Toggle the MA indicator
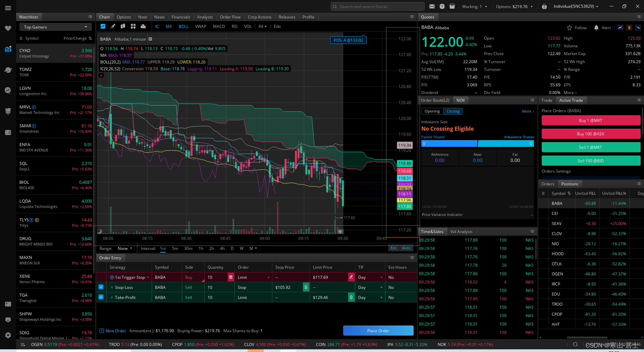This screenshot has width=644, height=352. click(x=169, y=26)
